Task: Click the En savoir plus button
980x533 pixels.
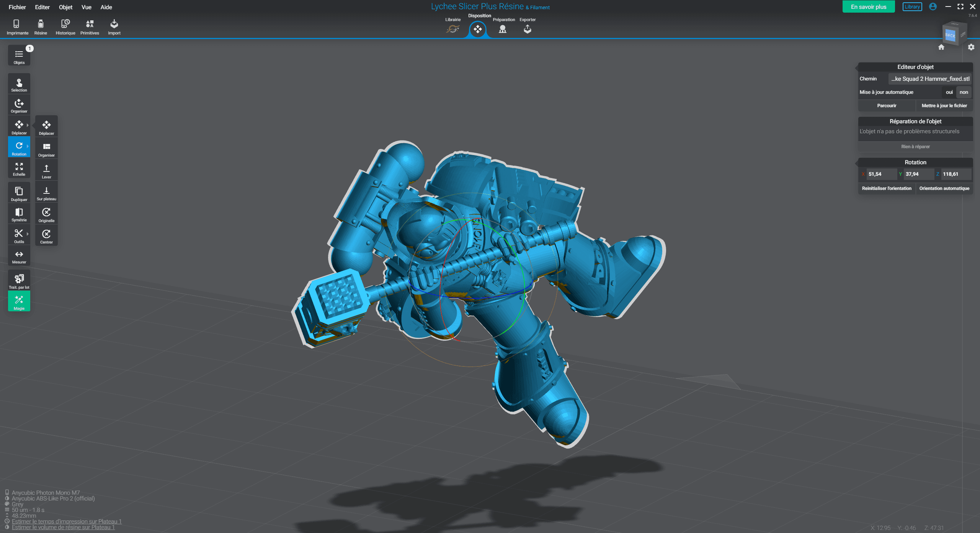Action: (x=869, y=7)
